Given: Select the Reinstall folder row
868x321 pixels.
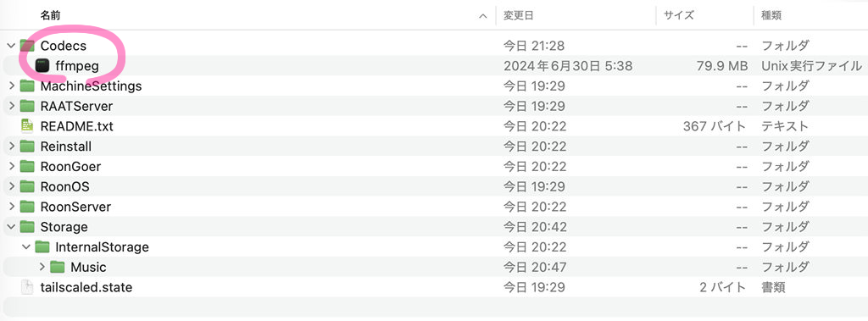Looking at the screenshot, I should (434, 147).
